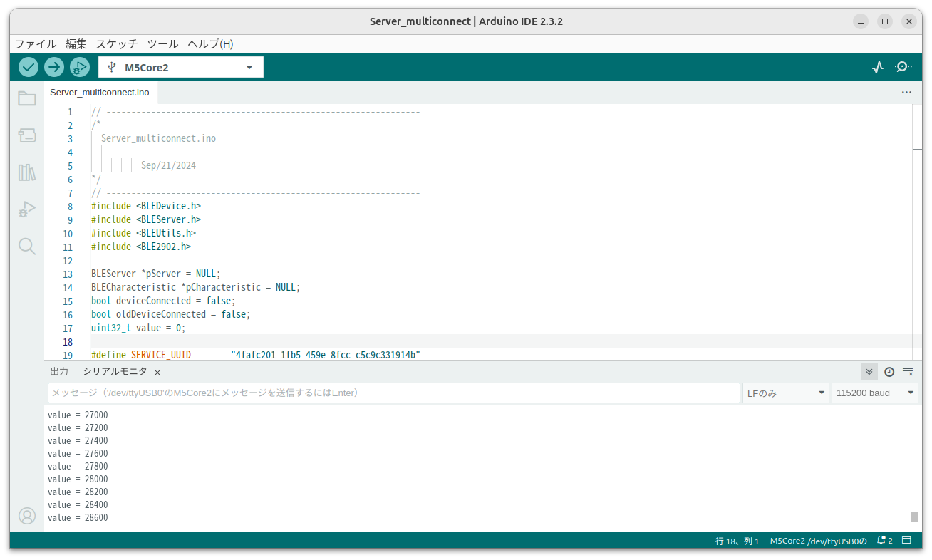Viewport: 932px width, 560px height.
Task: Select the Server_multiconnect.ino editor tab
Action: click(100, 93)
